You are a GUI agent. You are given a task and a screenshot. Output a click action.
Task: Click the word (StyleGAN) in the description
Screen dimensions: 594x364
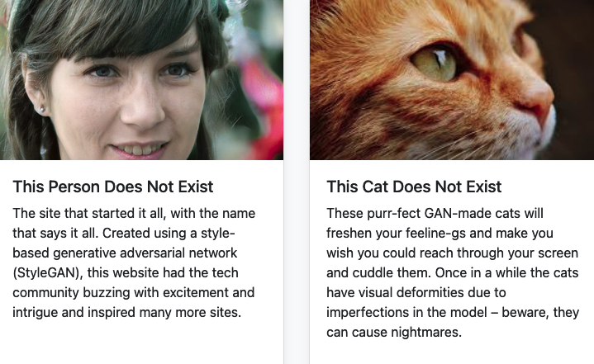point(48,273)
